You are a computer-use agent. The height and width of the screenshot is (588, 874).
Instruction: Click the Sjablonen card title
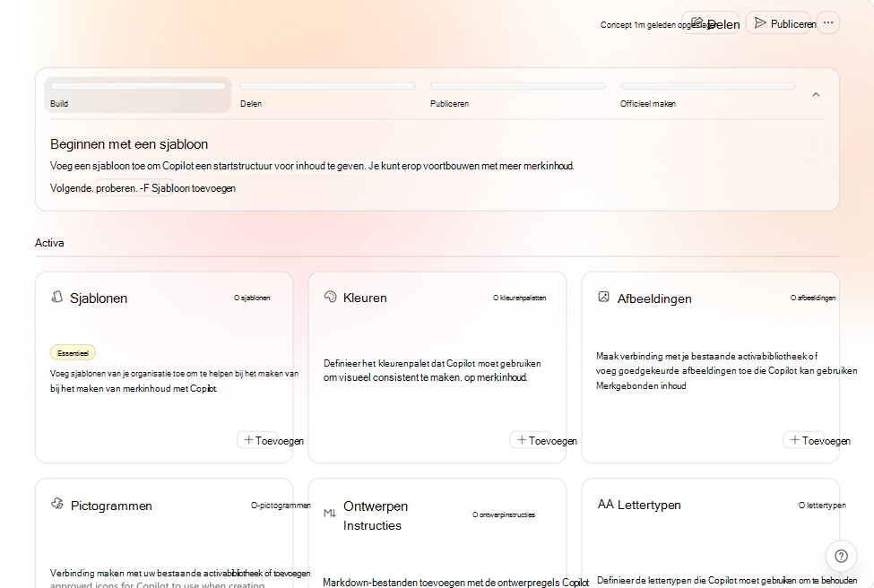(99, 298)
